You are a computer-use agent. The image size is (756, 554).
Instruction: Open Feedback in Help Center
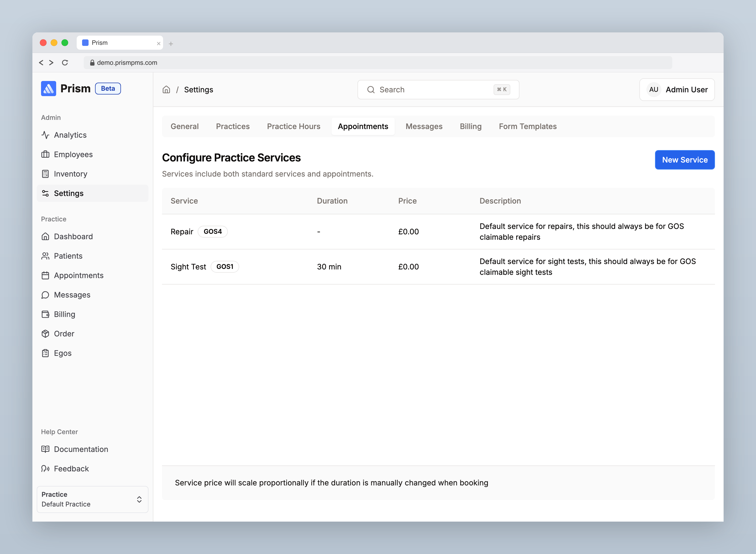(x=71, y=468)
